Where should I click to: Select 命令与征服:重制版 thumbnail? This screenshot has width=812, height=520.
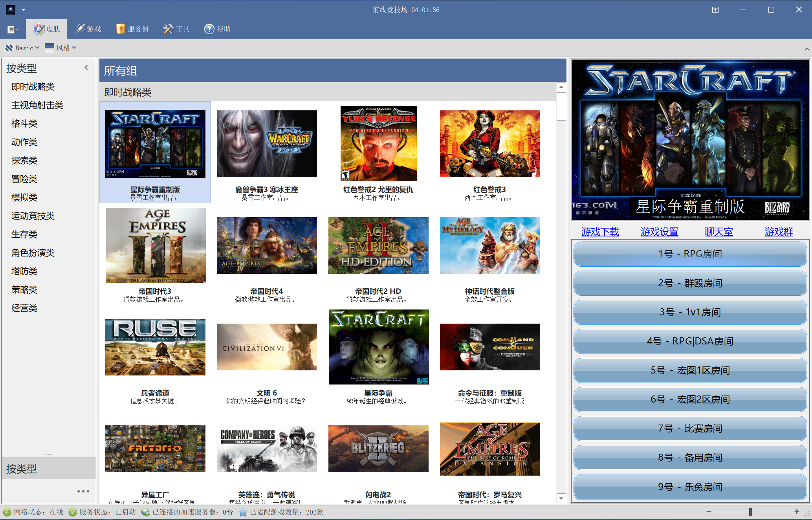tap(490, 347)
